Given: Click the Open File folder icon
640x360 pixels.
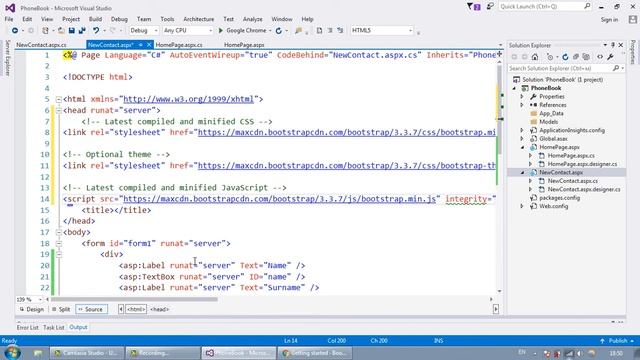Looking at the screenshot, I should coord(61,31).
